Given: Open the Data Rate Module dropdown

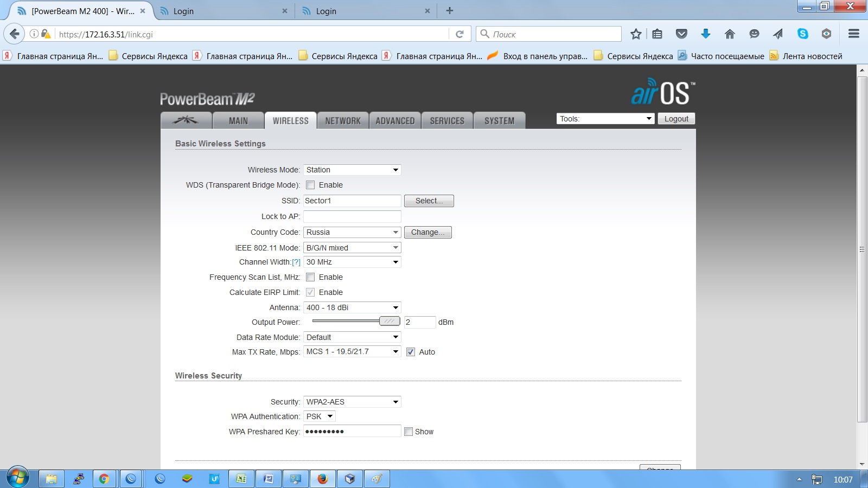Looking at the screenshot, I should pyautogui.click(x=352, y=337).
